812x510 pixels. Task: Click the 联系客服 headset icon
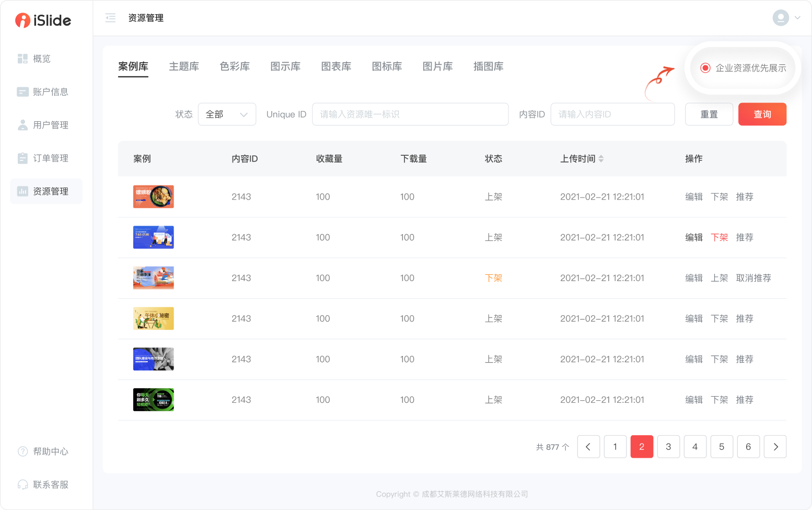[22, 485]
